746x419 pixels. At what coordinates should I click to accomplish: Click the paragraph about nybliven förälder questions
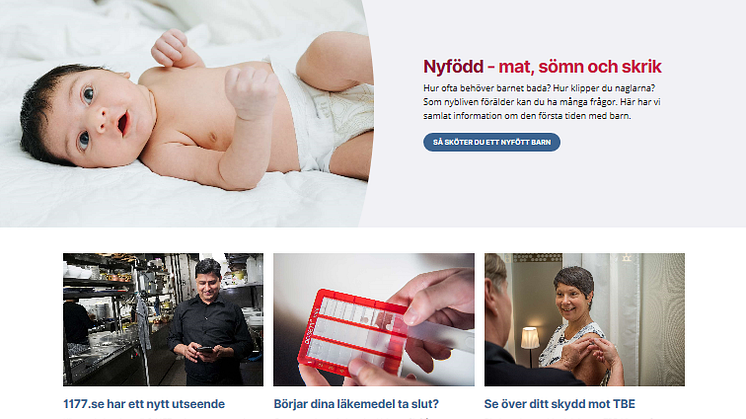[x=542, y=102]
